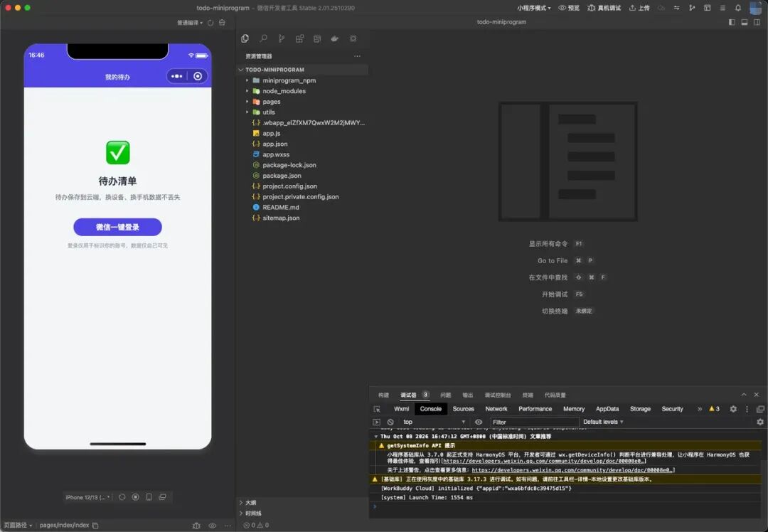Screen dimensions: 768x532
Task: Detach the simulator into a separate window
Action: point(163,496)
